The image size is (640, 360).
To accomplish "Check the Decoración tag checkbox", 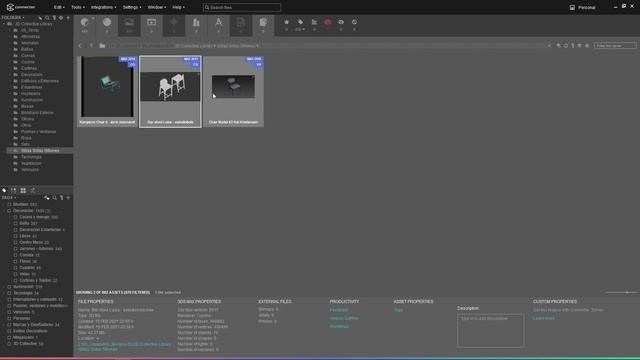I will pyautogui.click(x=9, y=211).
